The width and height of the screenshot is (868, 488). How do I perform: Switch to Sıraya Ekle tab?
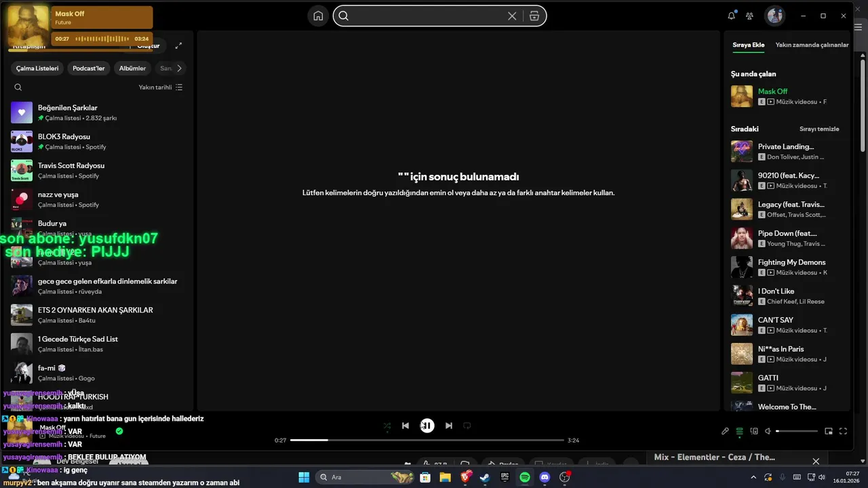748,45
